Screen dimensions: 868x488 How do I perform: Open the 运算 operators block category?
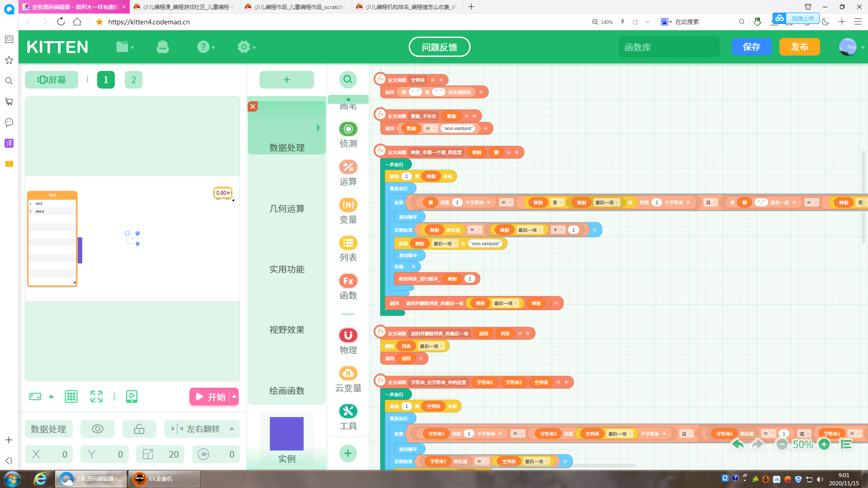[348, 173]
